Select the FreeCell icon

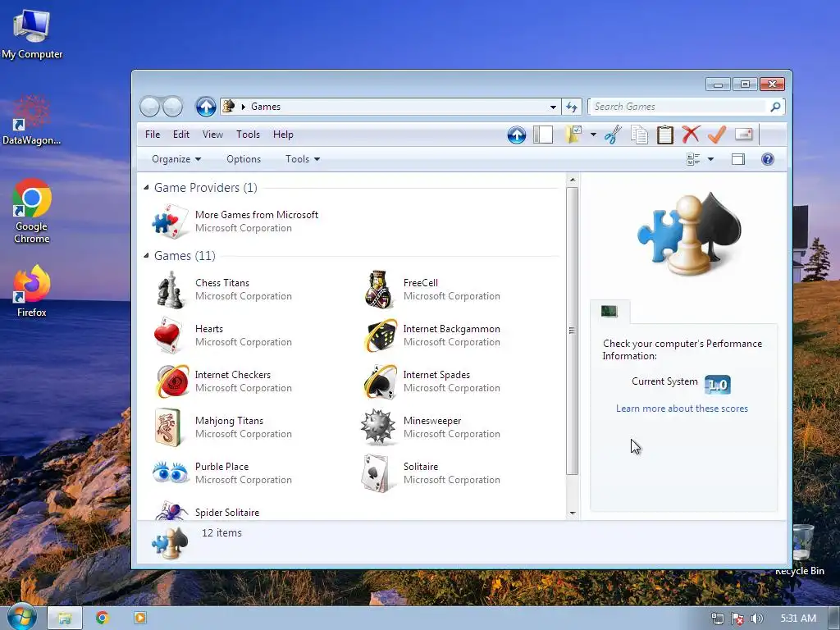coord(379,290)
